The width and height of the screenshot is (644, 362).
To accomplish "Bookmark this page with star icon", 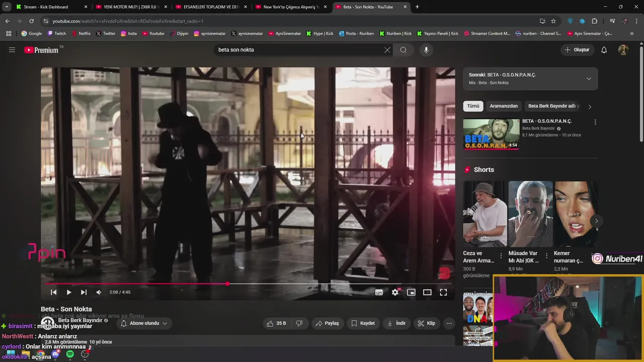I will (553, 21).
